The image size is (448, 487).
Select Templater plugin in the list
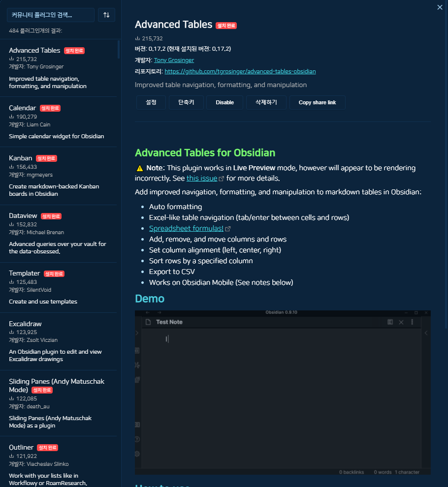(x=59, y=288)
